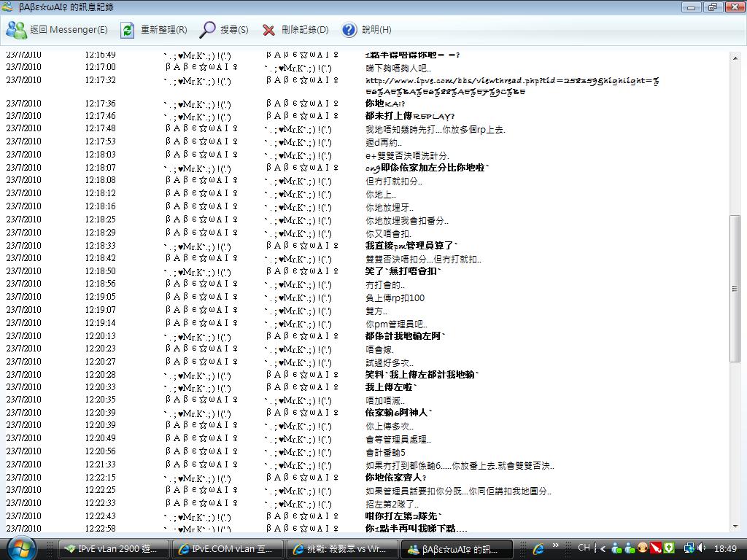Viewport: 747px width, 560px height.
Task: Click the scrollbar up arrow
Action: coord(735,58)
